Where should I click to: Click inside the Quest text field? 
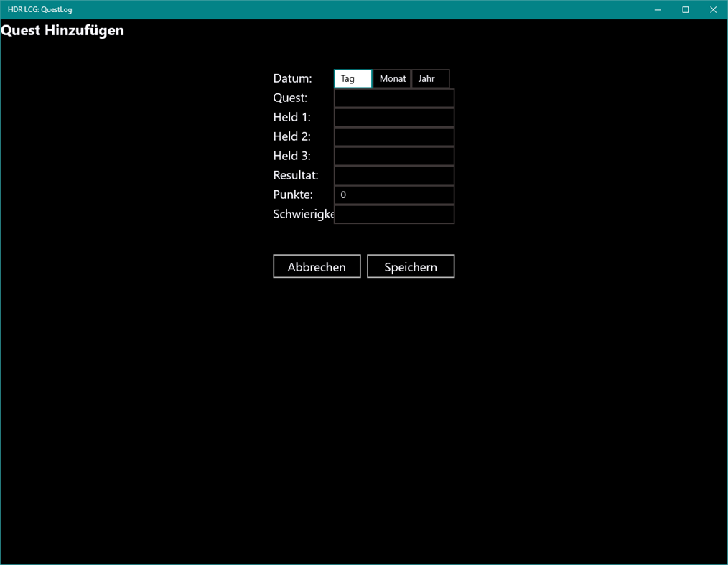pos(393,98)
